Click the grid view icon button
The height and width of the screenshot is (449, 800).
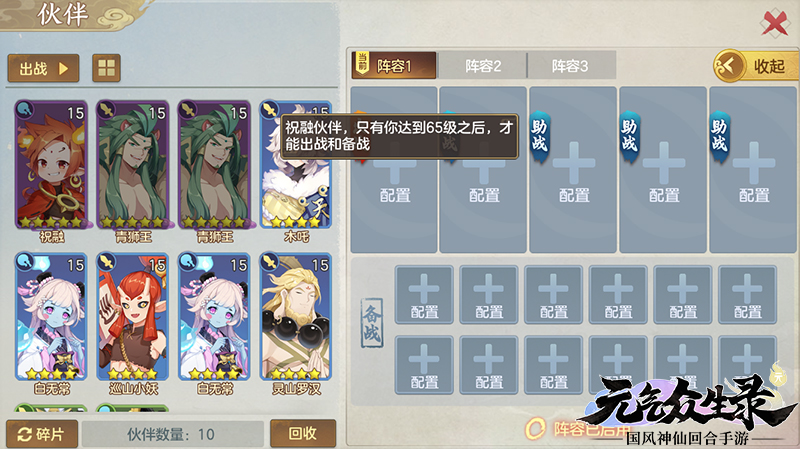[106, 68]
